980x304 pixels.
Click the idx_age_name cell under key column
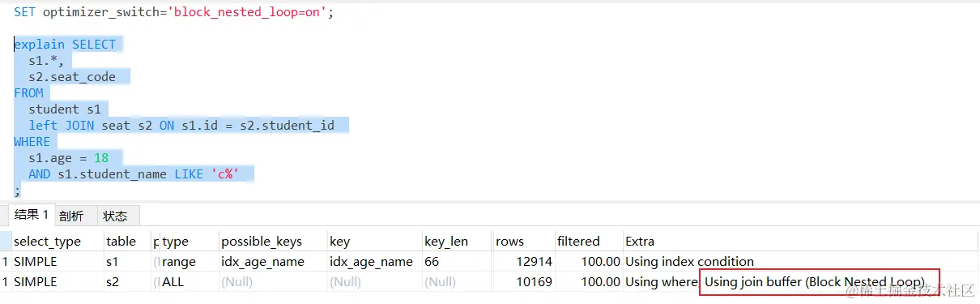click(371, 261)
